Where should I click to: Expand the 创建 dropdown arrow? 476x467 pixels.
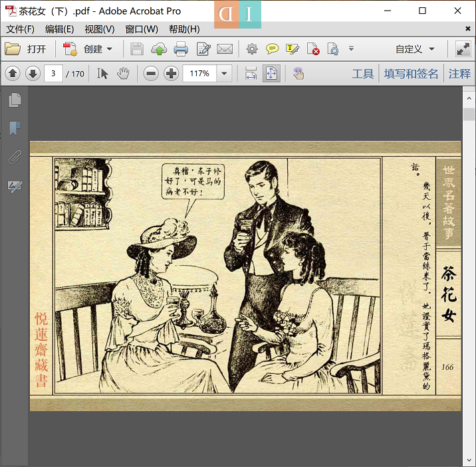(110, 48)
